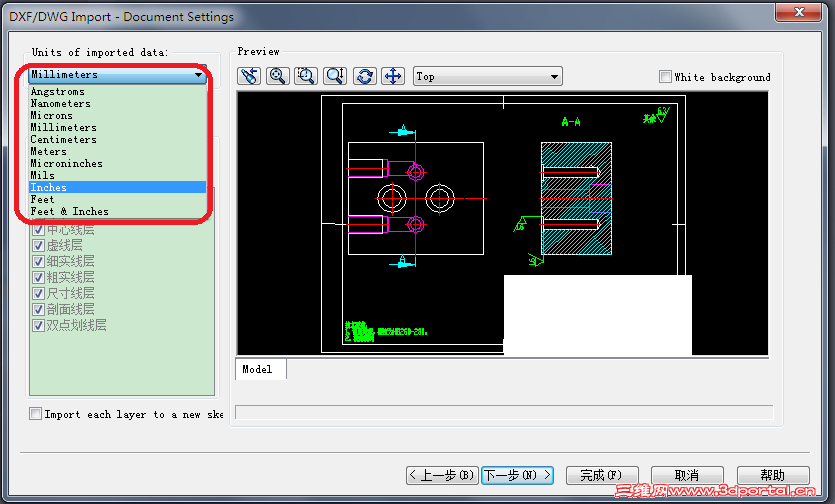Select the highlighted Inches unit option

coord(117,188)
